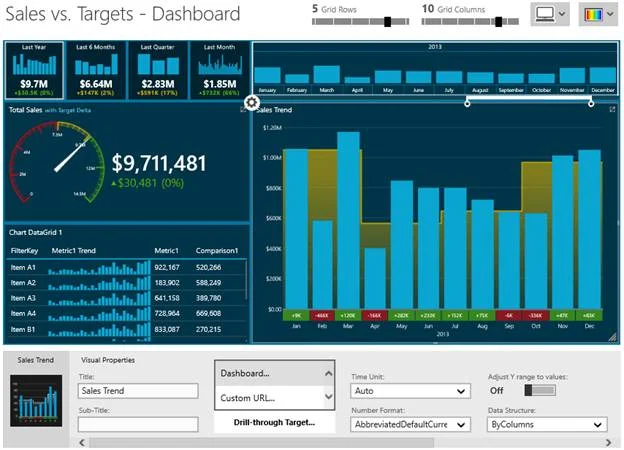Click the Sales Trend chart title

coord(274,110)
